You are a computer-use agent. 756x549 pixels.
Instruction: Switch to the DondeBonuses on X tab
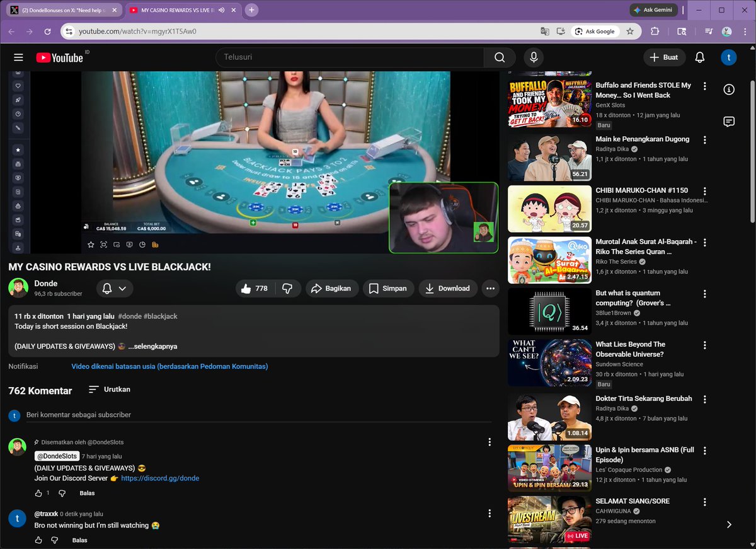[x=62, y=10]
